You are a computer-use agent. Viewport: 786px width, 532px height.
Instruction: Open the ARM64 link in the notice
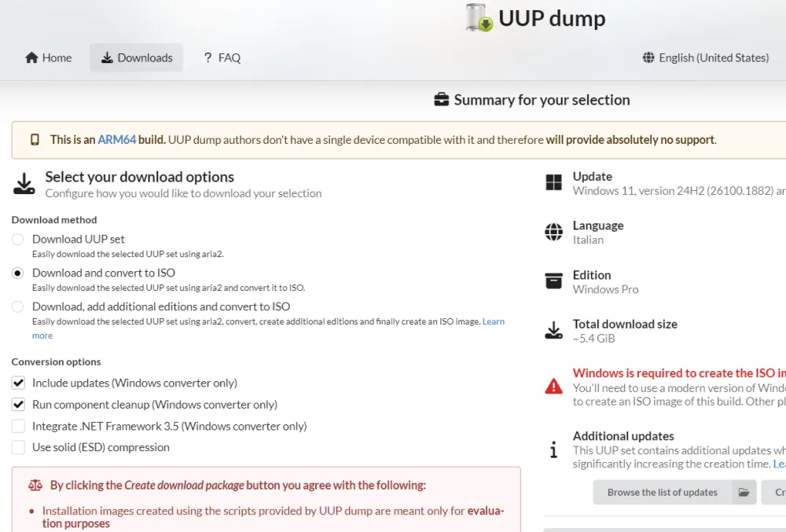(116, 139)
